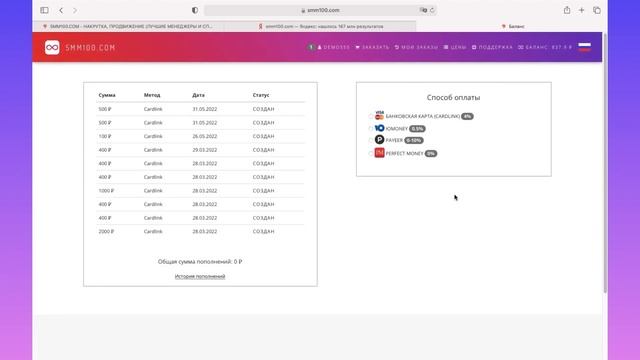This screenshot has height=360, width=640.
Task: Click the 0% fee badge
Action: click(x=431, y=153)
